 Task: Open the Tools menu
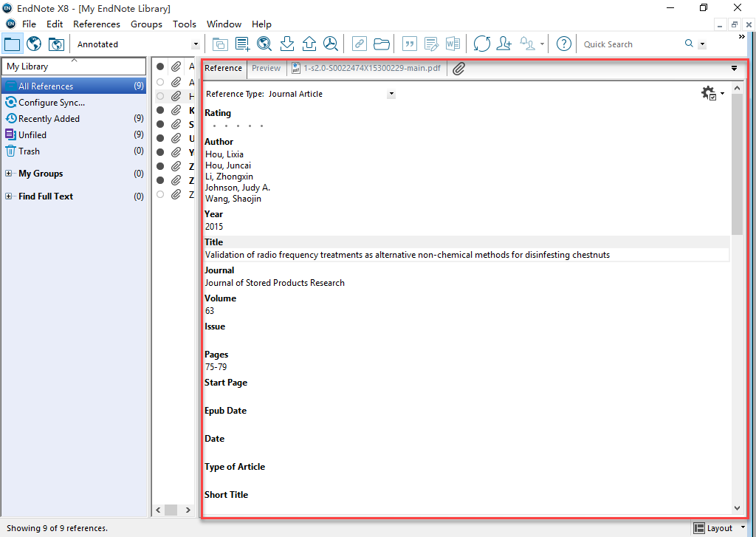point(184,24)
